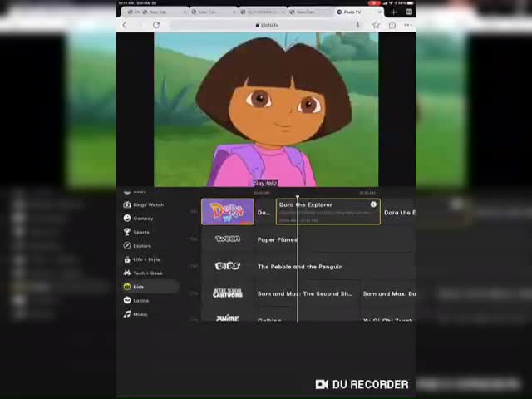Switch to the fourth browser tab

coord(310,12)
